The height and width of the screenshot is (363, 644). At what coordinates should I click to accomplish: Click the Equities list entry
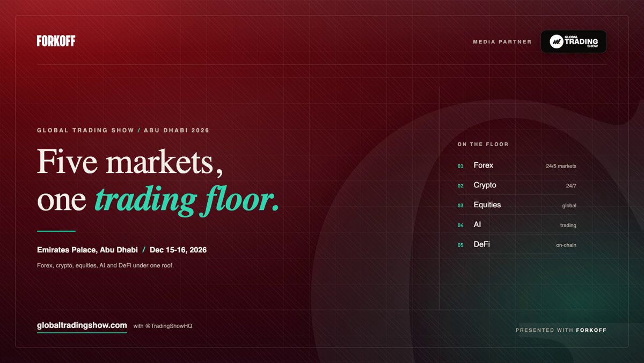click(517, 205)
